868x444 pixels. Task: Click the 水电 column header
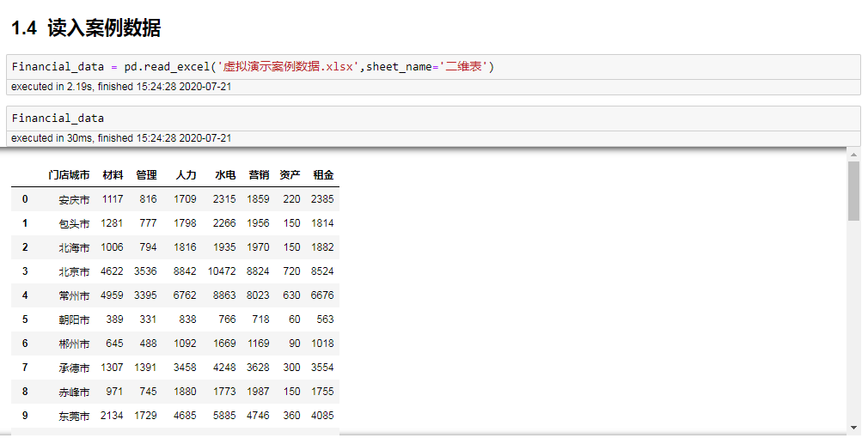pos(225,174)
